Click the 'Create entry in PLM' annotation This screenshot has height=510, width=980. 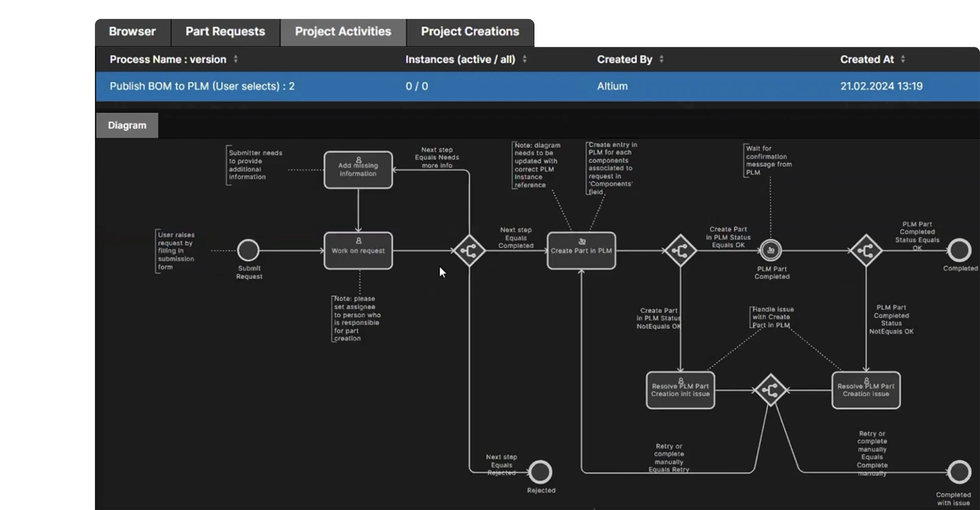[612, 168]
